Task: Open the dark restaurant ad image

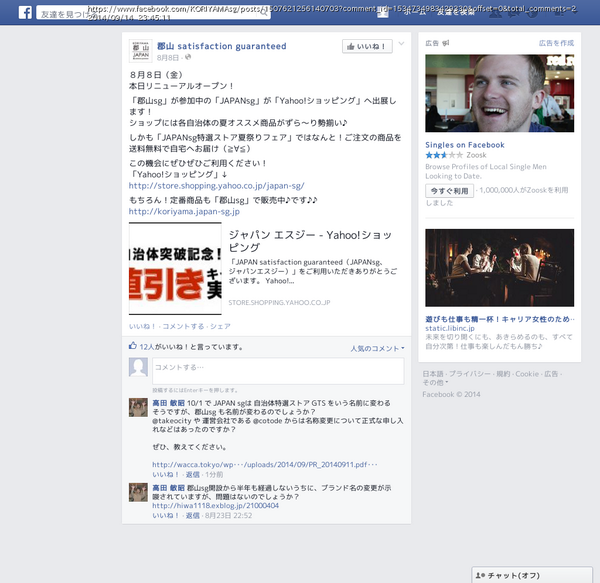Action: click(499, 268)
